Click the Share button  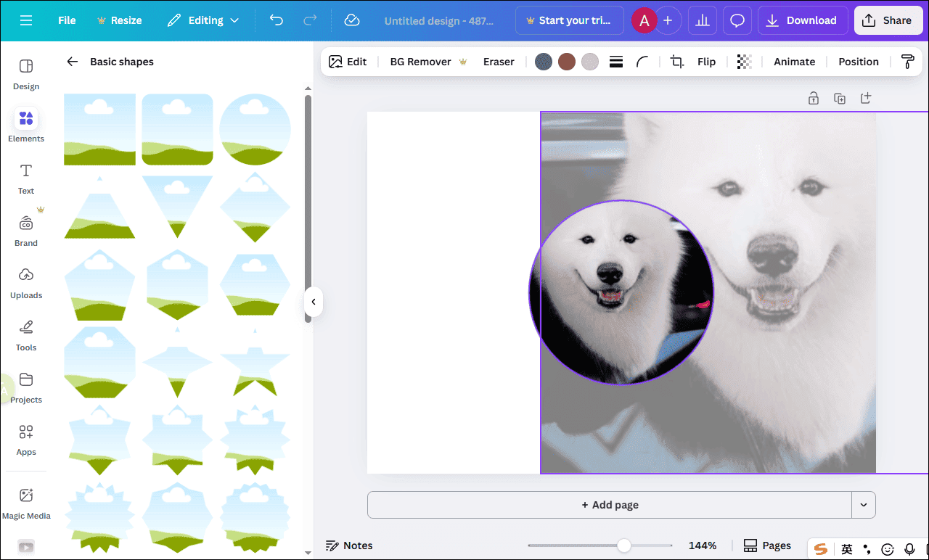888,20
